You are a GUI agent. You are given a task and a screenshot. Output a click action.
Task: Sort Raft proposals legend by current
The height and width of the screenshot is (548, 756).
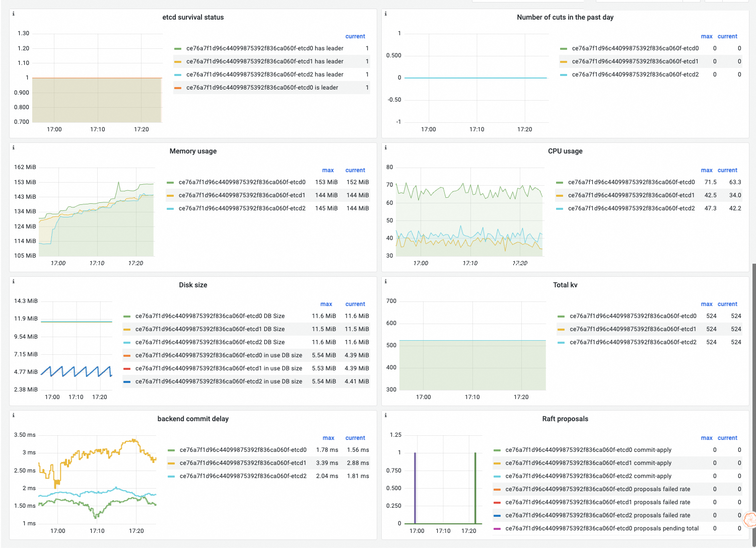pyautogui.click(x=727, y=438)
